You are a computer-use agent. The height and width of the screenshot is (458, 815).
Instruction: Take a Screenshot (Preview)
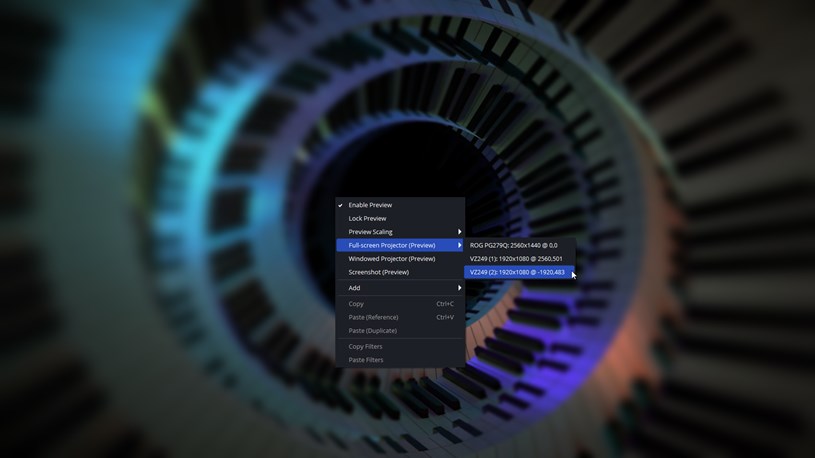coord(400,272)
